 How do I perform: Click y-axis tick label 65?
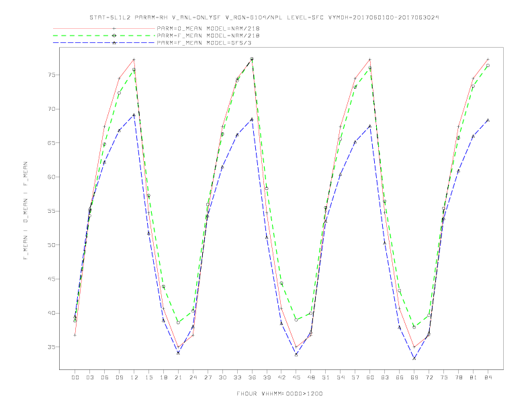coord(52,143)
